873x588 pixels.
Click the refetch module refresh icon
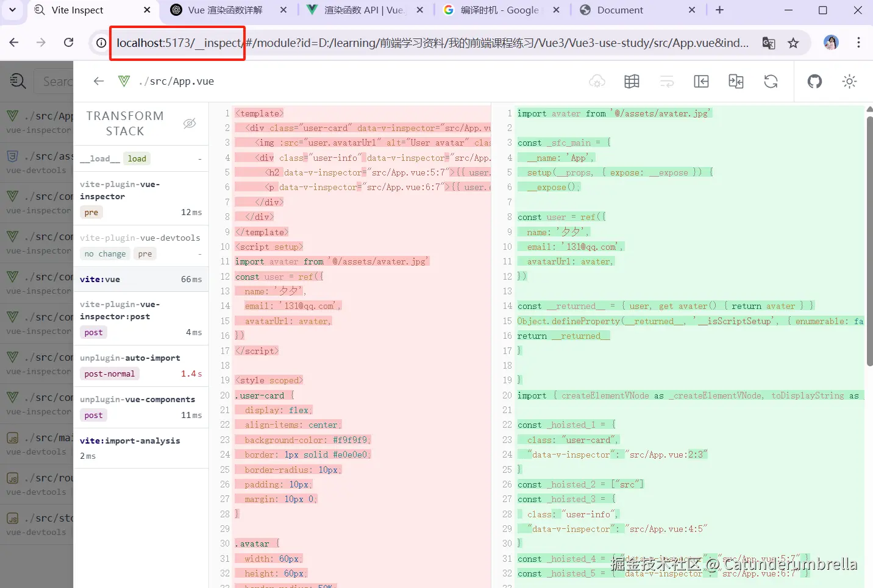[x=771, y=81]
